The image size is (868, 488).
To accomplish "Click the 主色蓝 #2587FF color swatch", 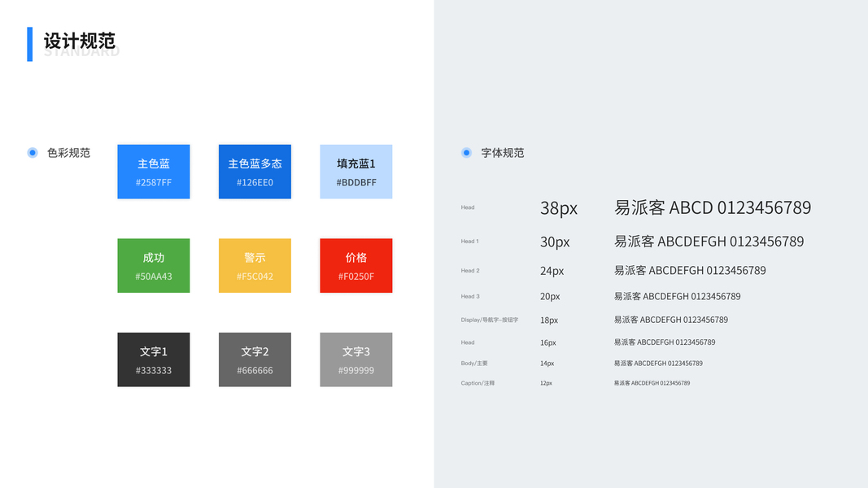I will tap(153, 172).
